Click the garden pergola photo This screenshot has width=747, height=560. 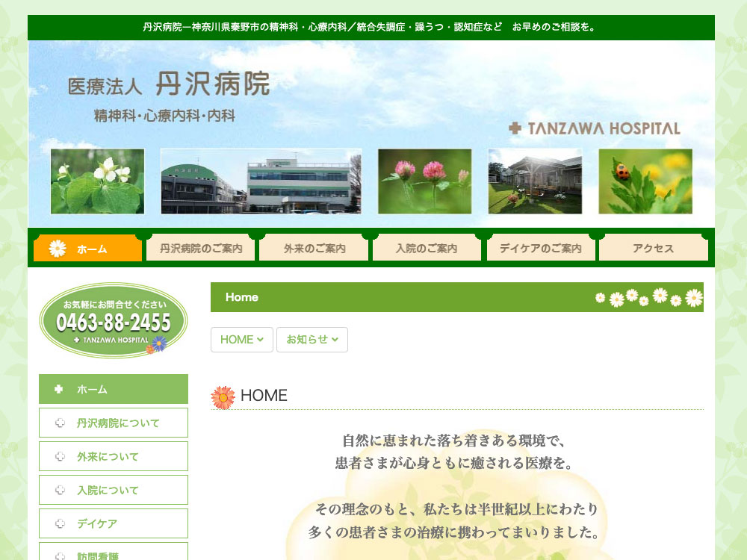[x=535, y=181]
